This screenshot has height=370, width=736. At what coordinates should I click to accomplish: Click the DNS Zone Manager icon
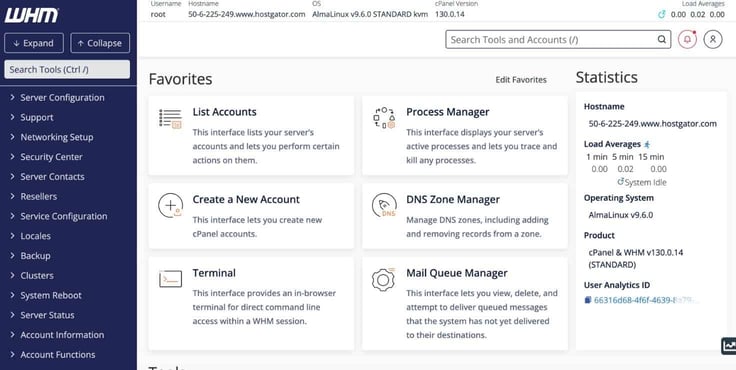point(384,205)
